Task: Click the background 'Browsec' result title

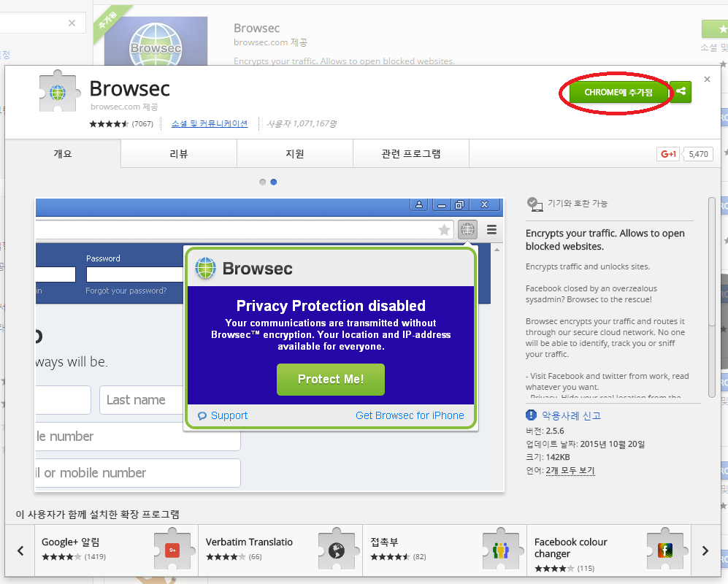Action: tap(257, 28)
